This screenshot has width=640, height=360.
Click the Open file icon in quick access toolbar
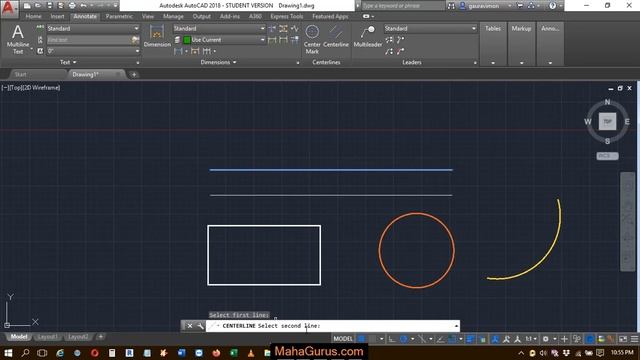point(38,6)
